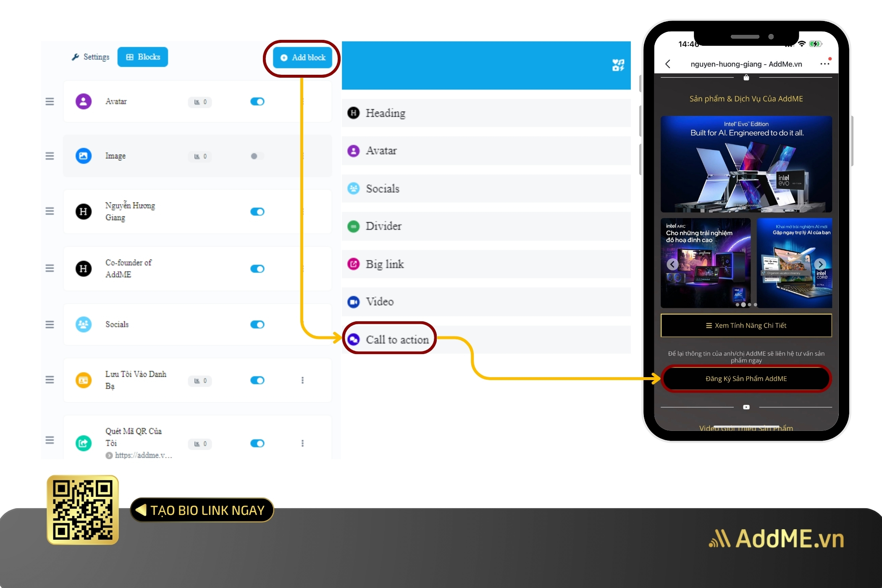
Task: Switch to the Blocks tab
Action: [144, 57]
